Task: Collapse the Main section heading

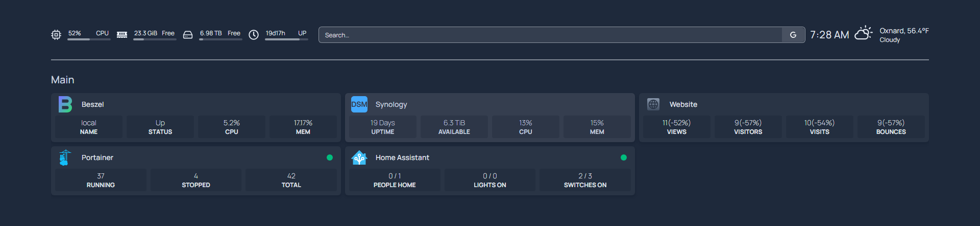Action: [x=63, y=80]
